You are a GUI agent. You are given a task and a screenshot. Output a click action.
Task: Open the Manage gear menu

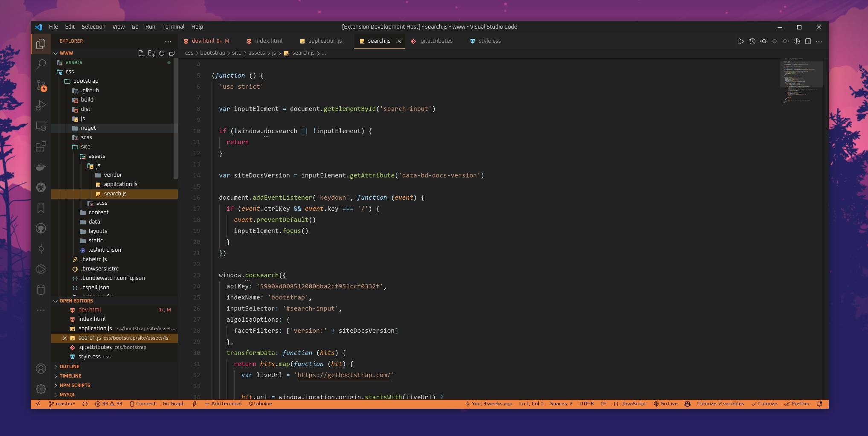pos(41,389)
